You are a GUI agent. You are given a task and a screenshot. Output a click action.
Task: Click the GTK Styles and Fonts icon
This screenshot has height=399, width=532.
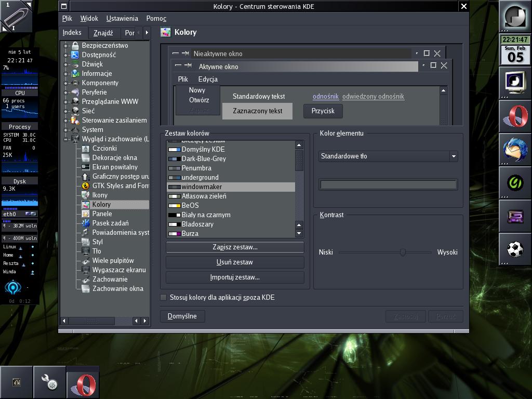point(86,185)
